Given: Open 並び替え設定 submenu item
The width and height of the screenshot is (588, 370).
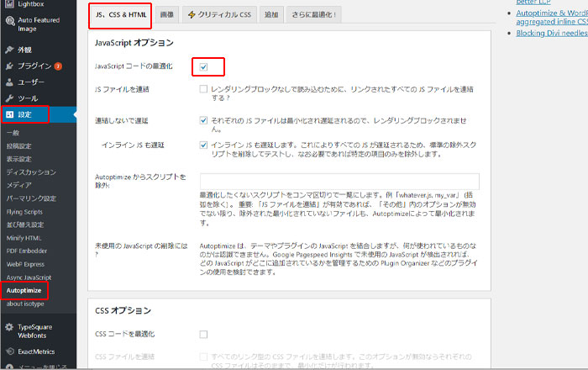Looking at the screenshot, I should pyautogui.click(x=24, y=225).
